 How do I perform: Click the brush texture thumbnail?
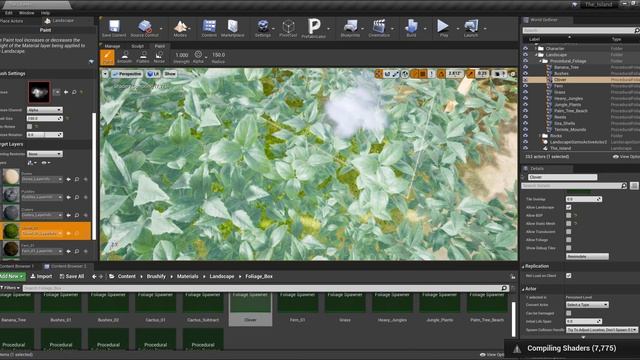tap(39, 92)
